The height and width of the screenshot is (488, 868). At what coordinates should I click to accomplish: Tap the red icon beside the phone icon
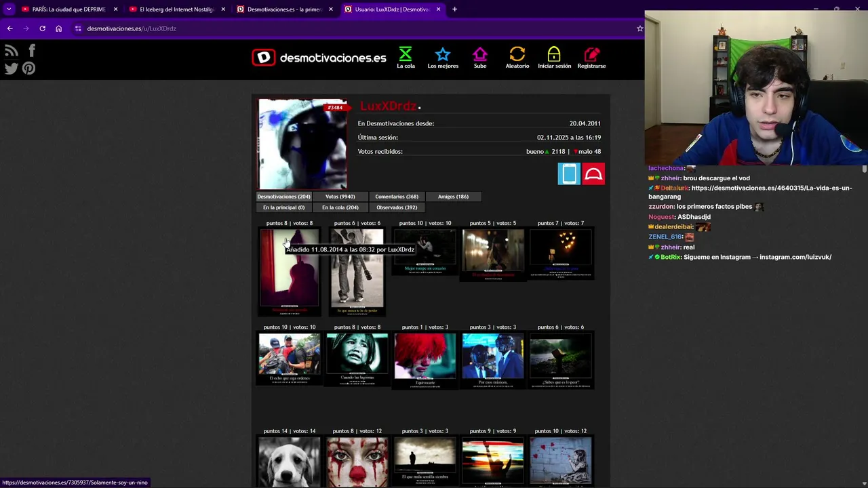coord(593,174)
